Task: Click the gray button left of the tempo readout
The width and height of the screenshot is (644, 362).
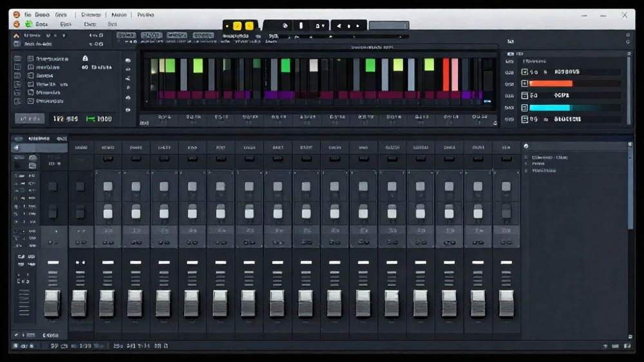Action: [30, 119]
